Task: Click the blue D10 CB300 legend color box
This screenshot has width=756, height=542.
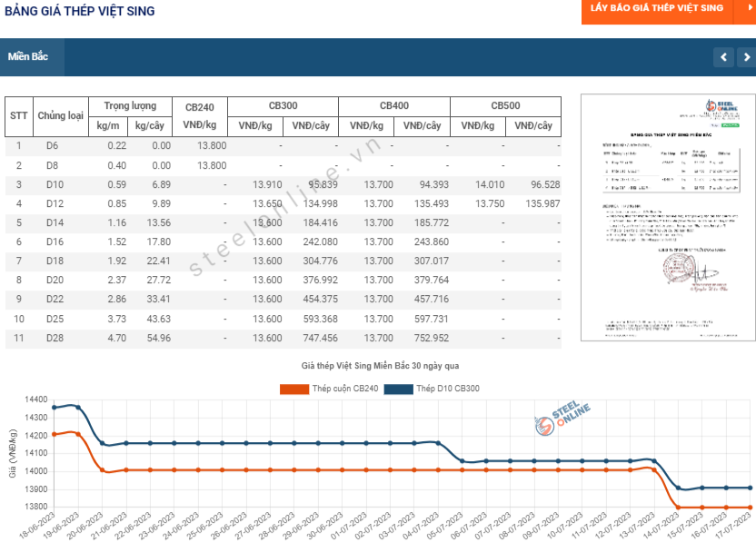Action: (399, 389)
